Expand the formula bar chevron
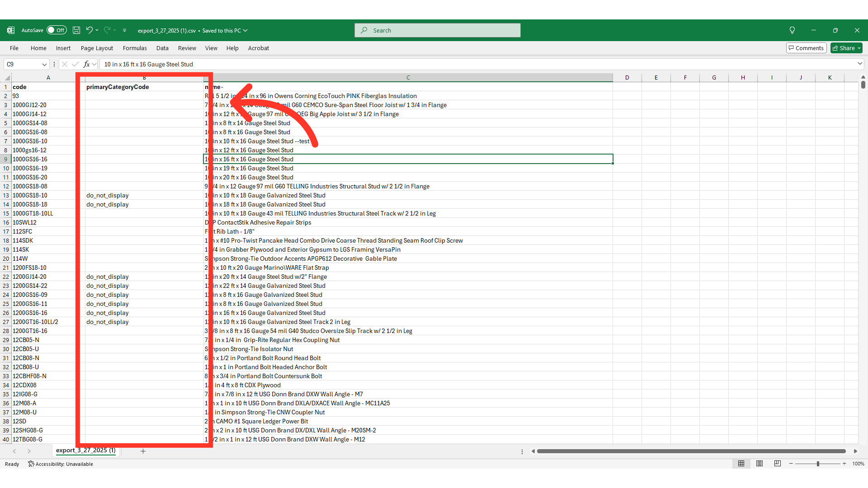This screenshot has width=868, height=488. point(859,64)
